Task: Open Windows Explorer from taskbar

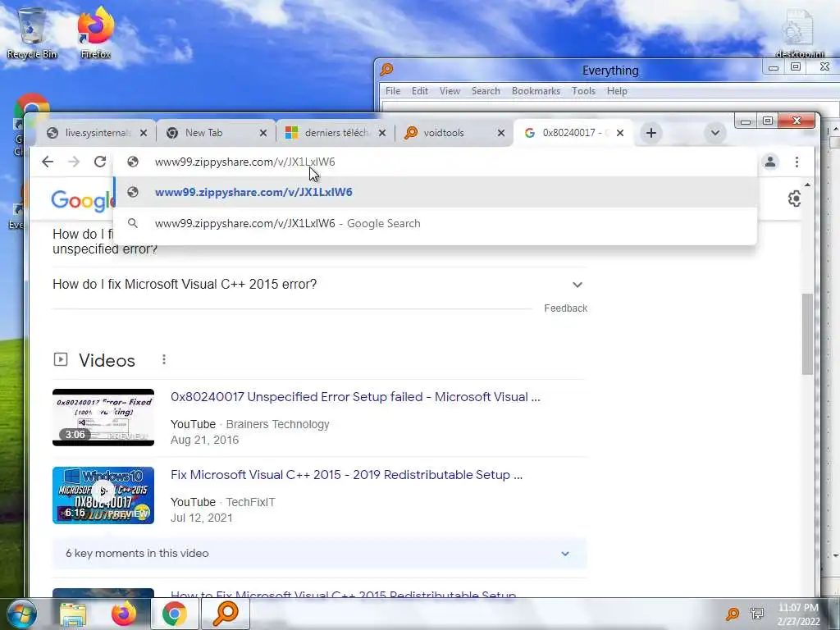Action: [x=73, y=614]
